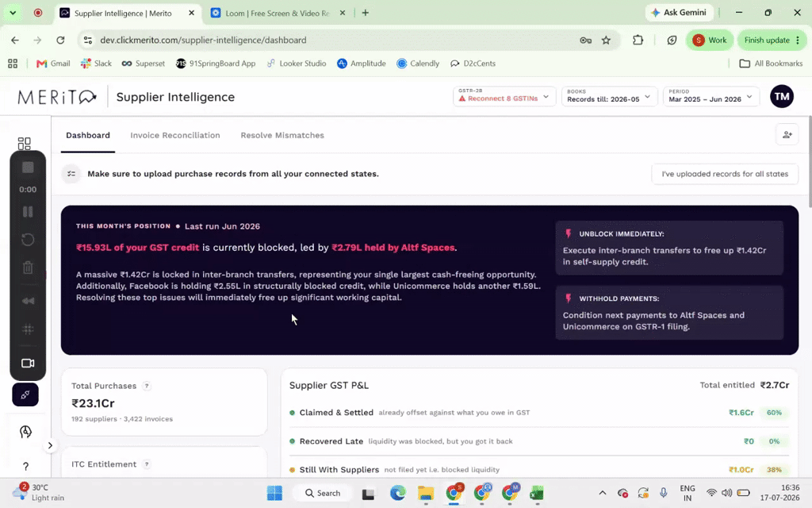Open the tab search dropdown arrow
This screenshot has width=812, height=508.
13,13
